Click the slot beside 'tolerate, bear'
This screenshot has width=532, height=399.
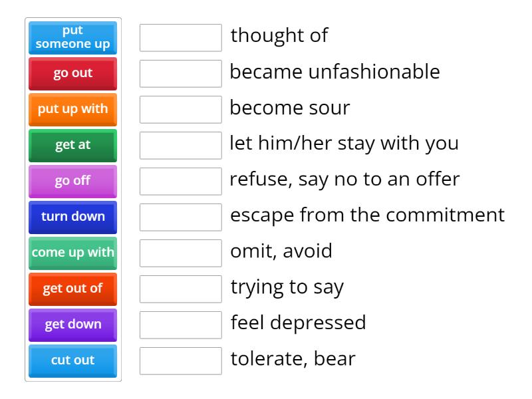click(181, 361)
